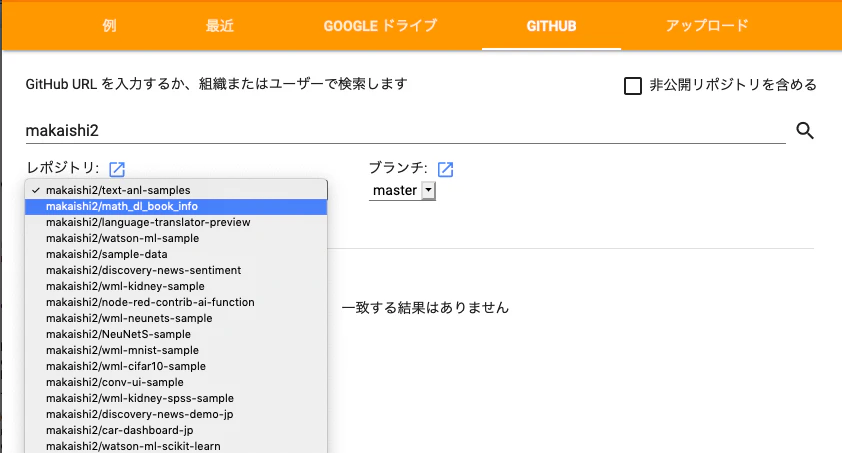Select makaishi2/wml-kidney-sample repository
Viewport: 842px width, 453px height.
176,287
